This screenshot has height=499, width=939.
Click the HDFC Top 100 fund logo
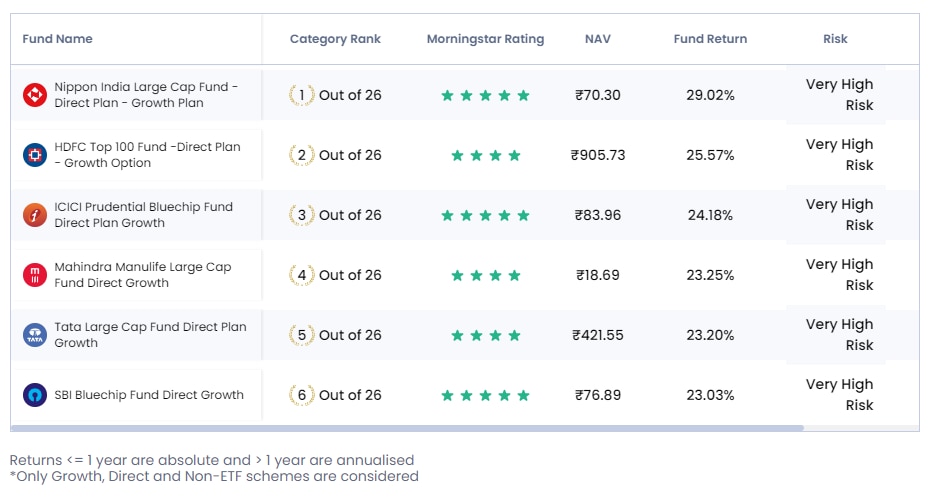point(35,155)
